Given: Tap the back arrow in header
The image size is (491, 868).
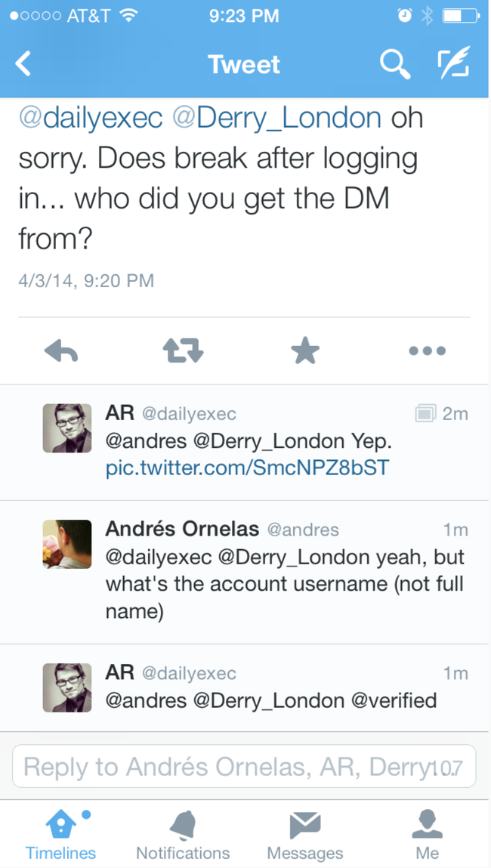Looking at the screenshot, I should (x=24, y=63).
